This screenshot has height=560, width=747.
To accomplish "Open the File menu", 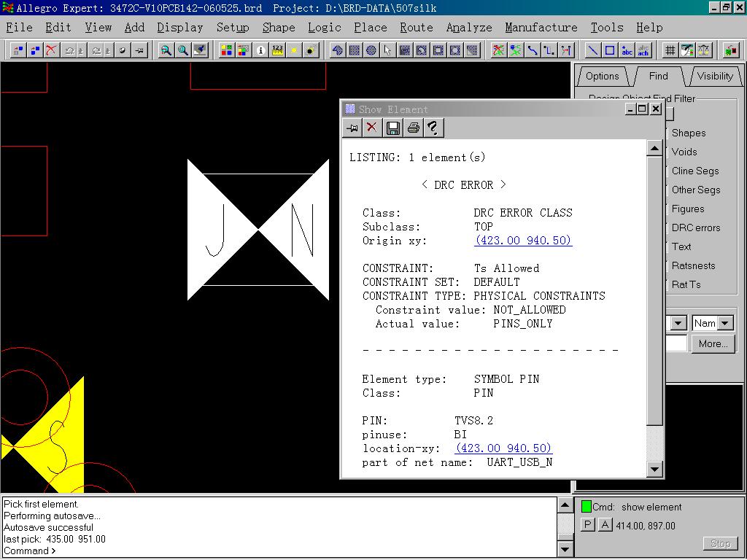I will (x=19, y=28).
